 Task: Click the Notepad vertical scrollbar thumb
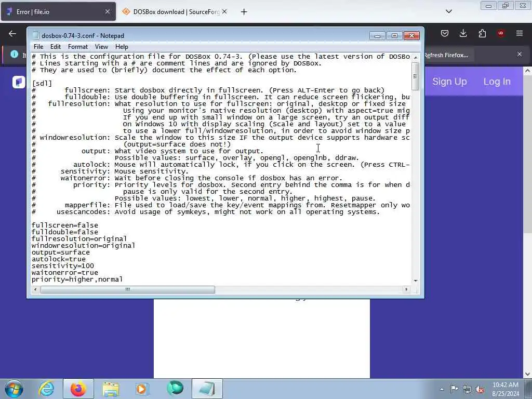click(415, 76)
